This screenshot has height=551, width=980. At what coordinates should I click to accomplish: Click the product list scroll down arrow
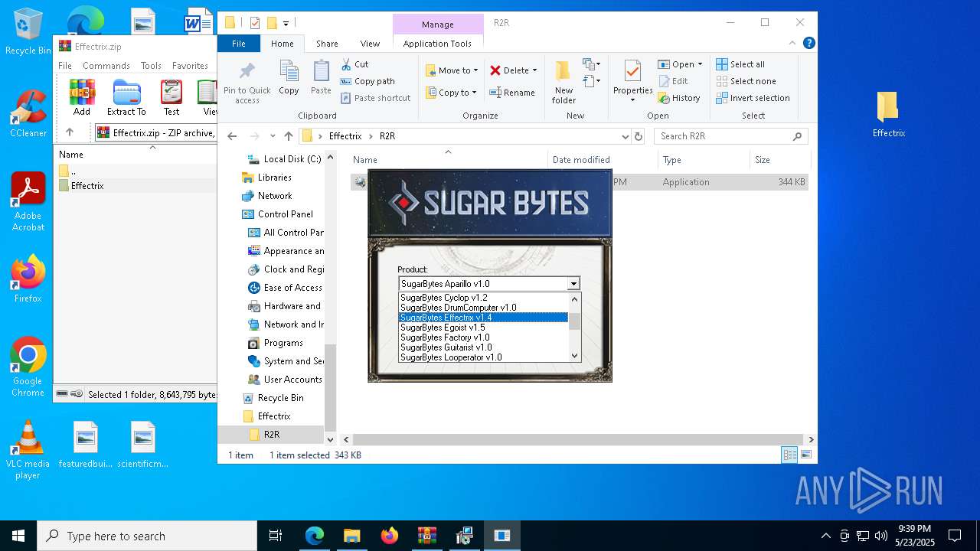574,356
